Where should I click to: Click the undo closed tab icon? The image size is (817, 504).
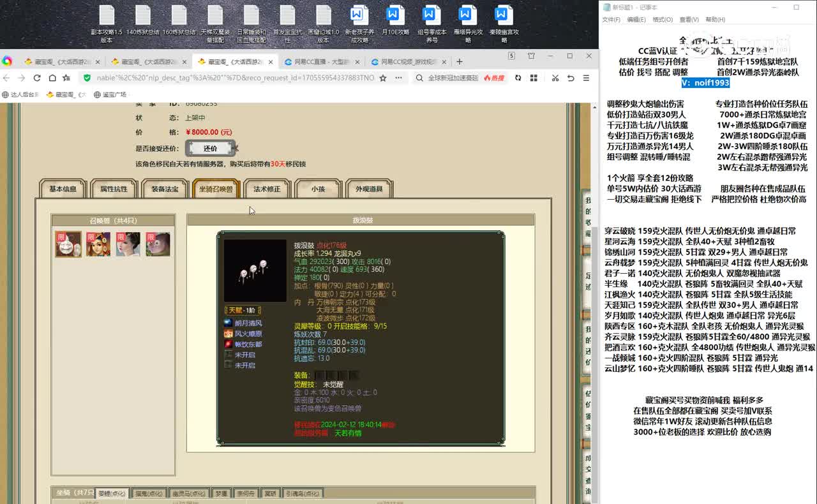571,78
